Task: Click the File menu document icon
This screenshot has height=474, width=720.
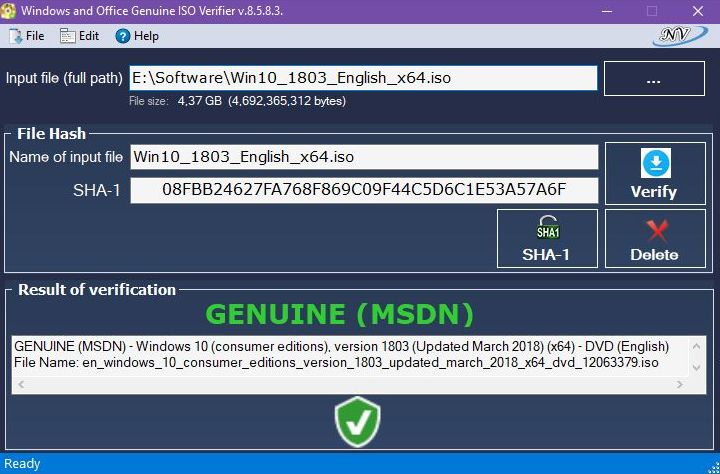Action: tap(16, 36)
